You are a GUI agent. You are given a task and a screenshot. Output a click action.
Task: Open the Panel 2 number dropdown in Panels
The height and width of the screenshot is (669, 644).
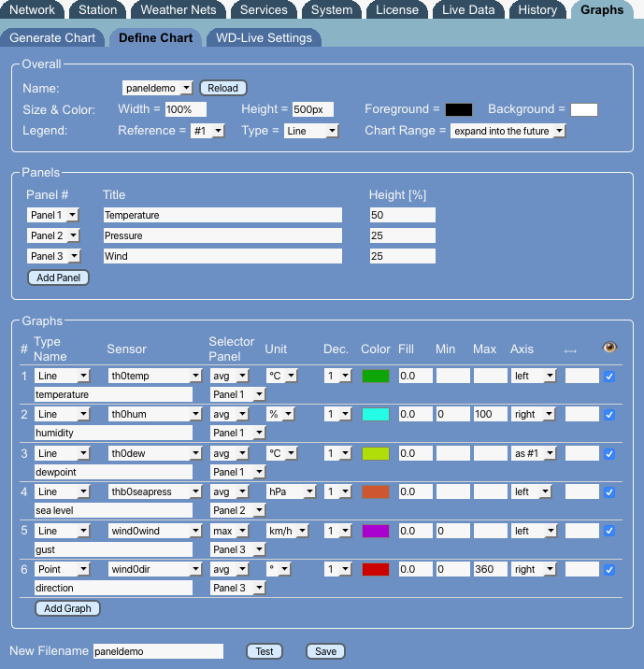point(53,235)
